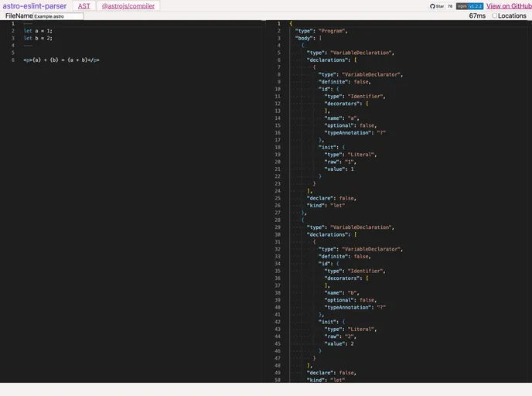The image size is (532, 396).
Task: Click '"declare": false' on line 25
Action: point(331,198)
